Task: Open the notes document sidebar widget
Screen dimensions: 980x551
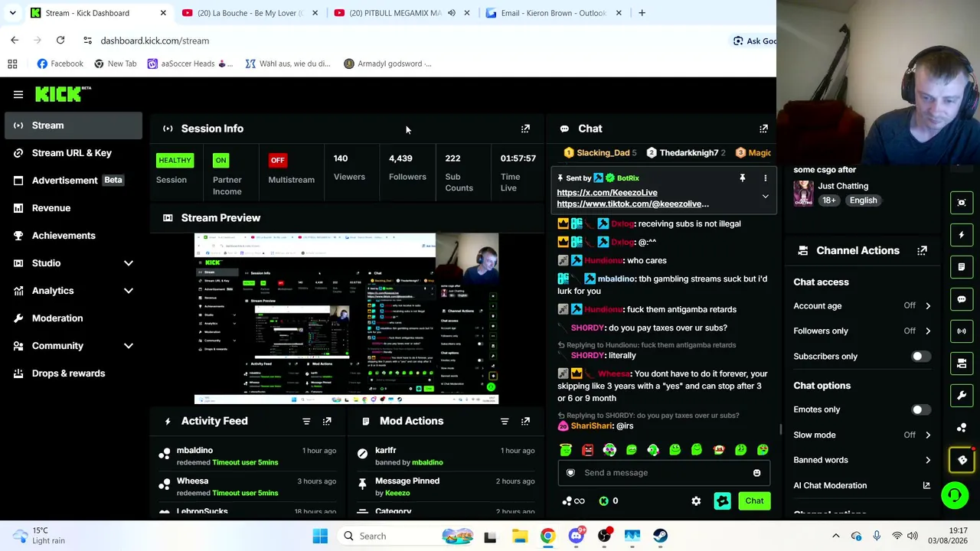Action: pyautogui.click(x=962, y=267)
